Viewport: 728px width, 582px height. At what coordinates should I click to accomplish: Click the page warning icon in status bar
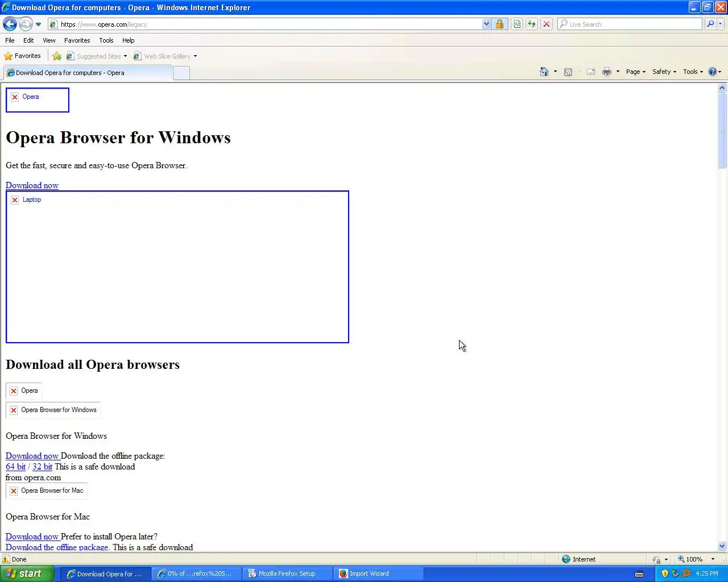point(6,559)
